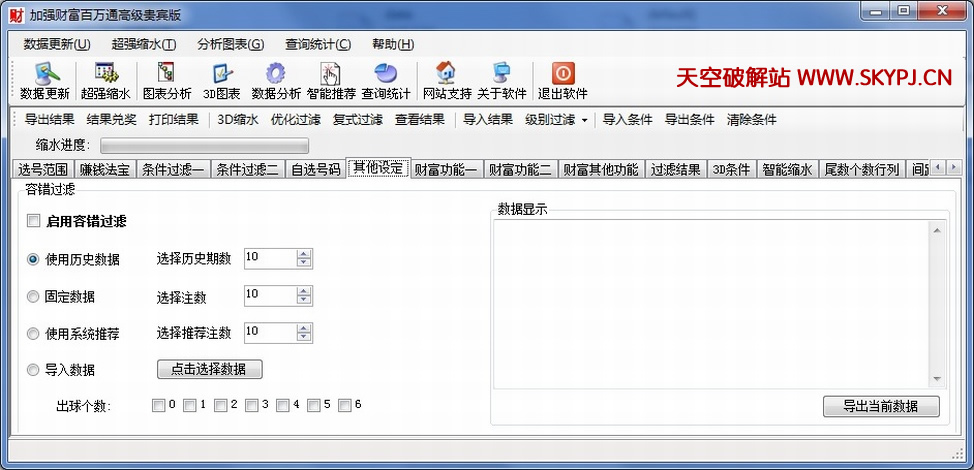974x470 pixels.
Task: Open the 超强缩水 tool icon
Action: (x=106, y=74)
